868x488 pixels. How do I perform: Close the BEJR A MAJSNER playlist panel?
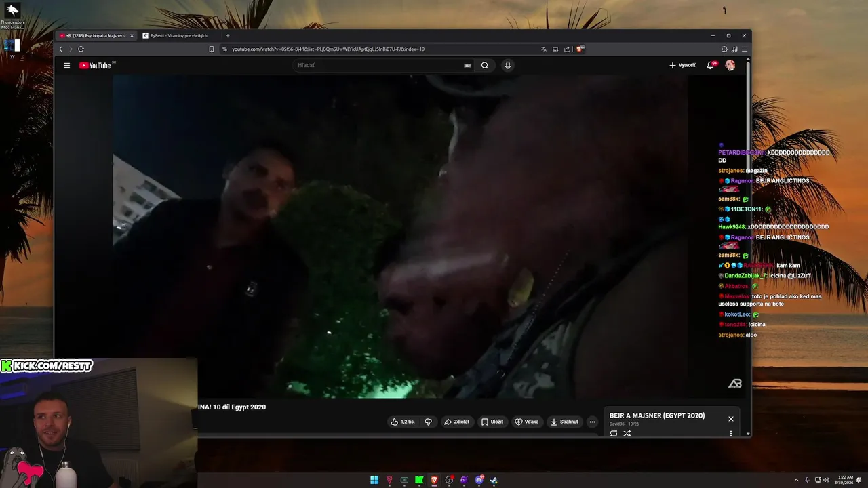(730, 419)
